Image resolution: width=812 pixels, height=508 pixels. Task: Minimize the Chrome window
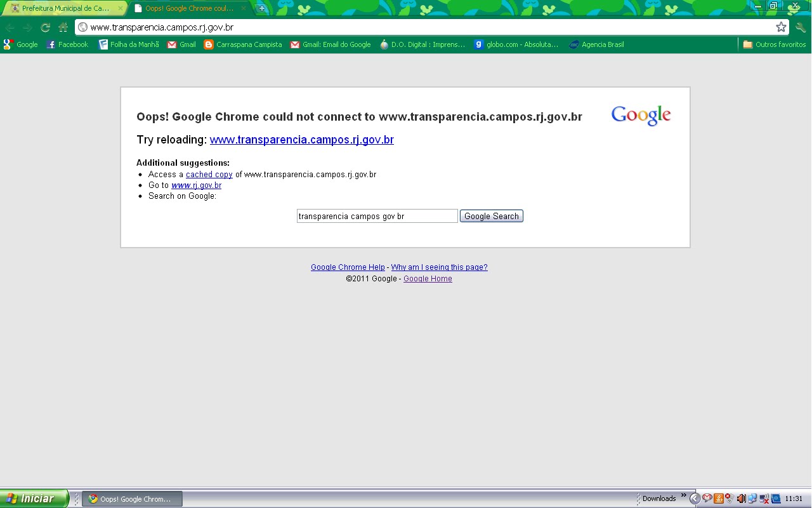tap(757, 5)
